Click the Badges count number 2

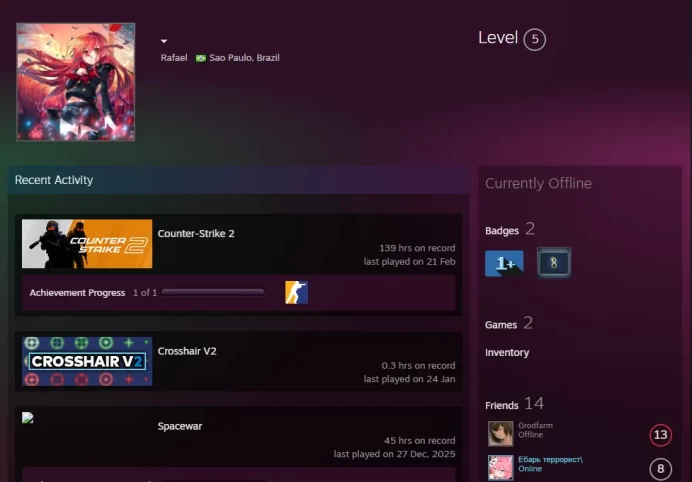(530, 229)
